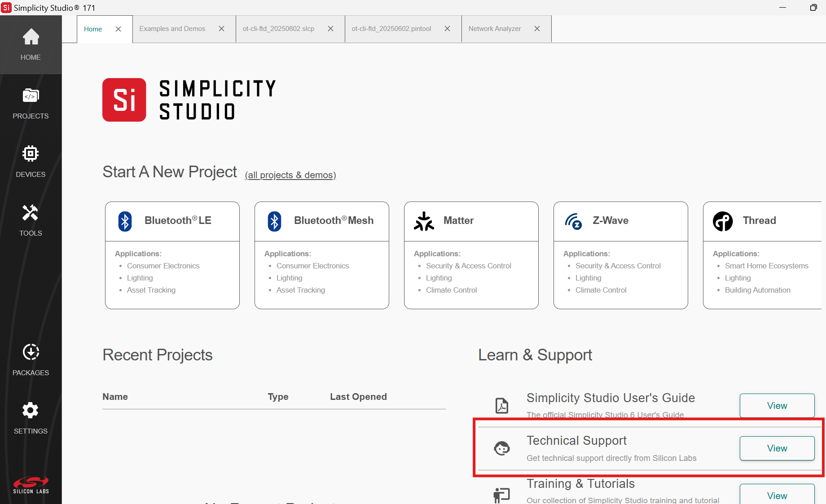Open the Projects sidebar icon
This screenshot has height=504, width=826.
(31, 96)
